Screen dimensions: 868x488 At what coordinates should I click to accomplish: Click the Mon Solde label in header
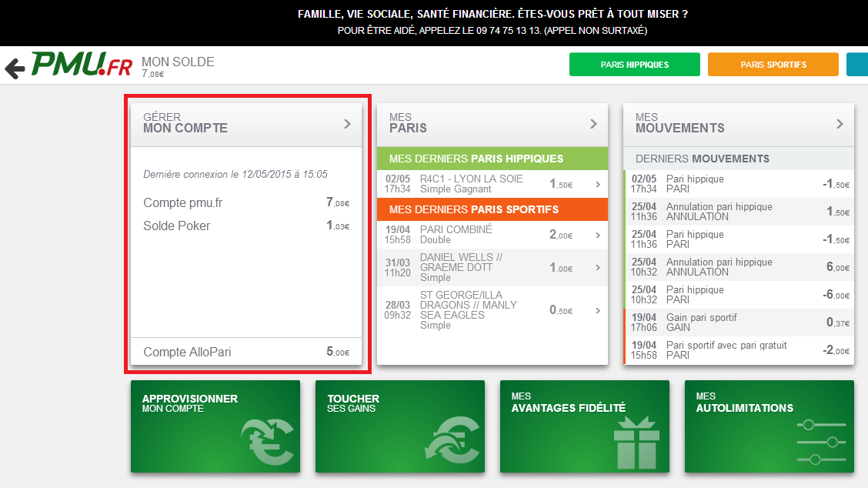pyautogui.click(x=178, y=62)
